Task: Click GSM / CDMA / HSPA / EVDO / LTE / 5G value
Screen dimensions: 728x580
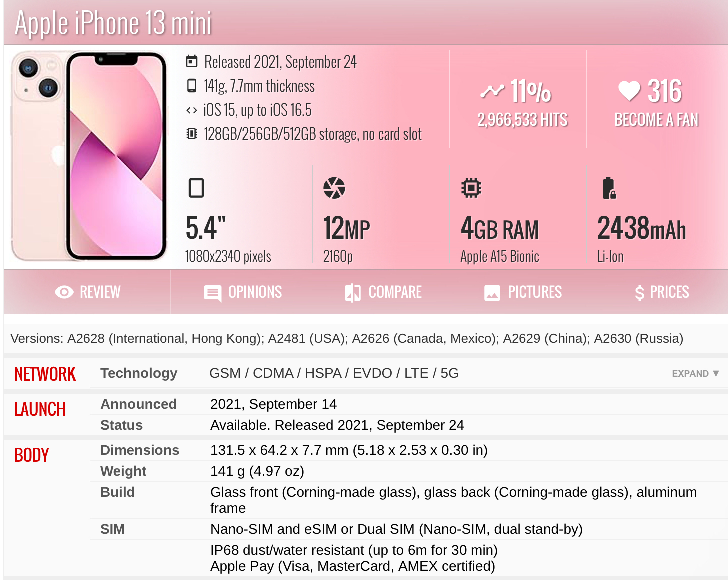Action: point(334,373)
